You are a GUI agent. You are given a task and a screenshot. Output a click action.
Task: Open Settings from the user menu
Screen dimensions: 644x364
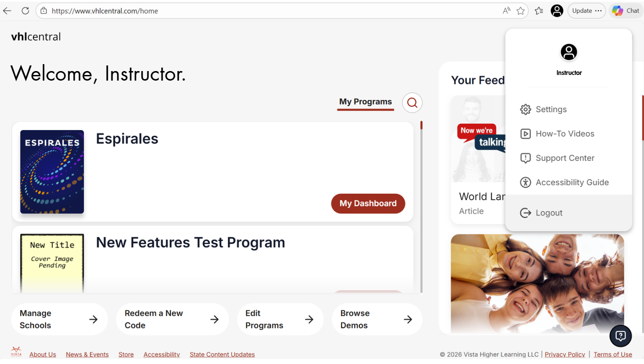click(551, 109)
